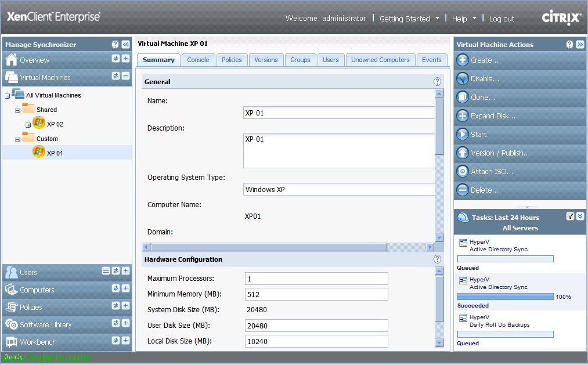Click the Local Disk Size (MB) field
The image size is (588, 365).
pos(316,341)
